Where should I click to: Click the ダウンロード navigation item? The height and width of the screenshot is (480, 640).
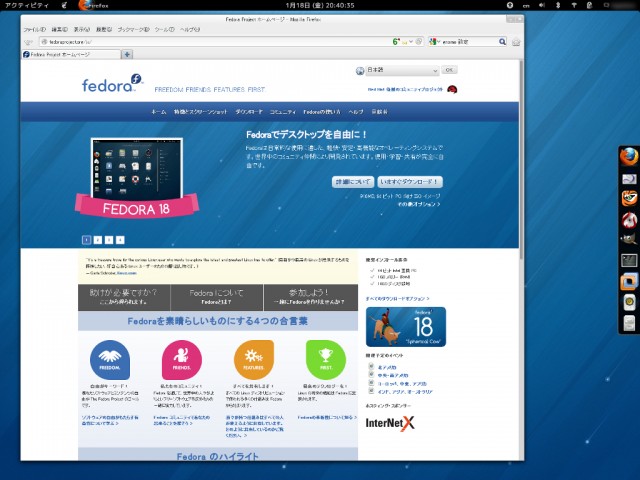pyautogui.click(x=249, y=112)
